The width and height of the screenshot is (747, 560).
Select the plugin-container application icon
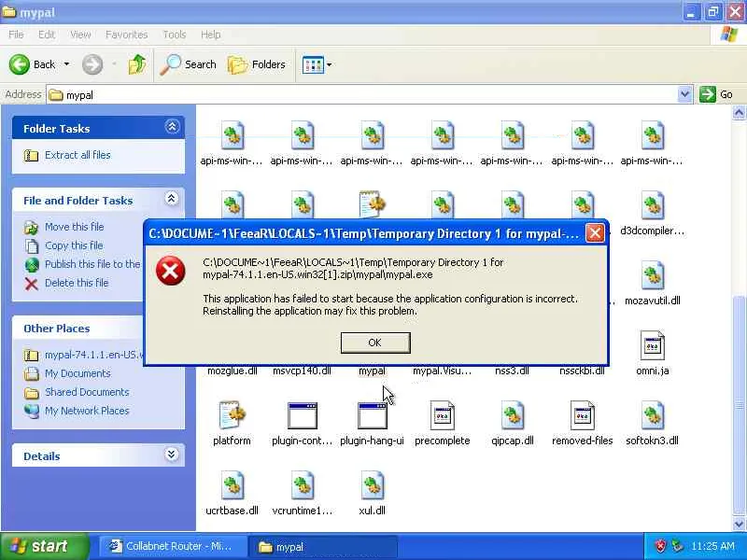tap(302, 415)
